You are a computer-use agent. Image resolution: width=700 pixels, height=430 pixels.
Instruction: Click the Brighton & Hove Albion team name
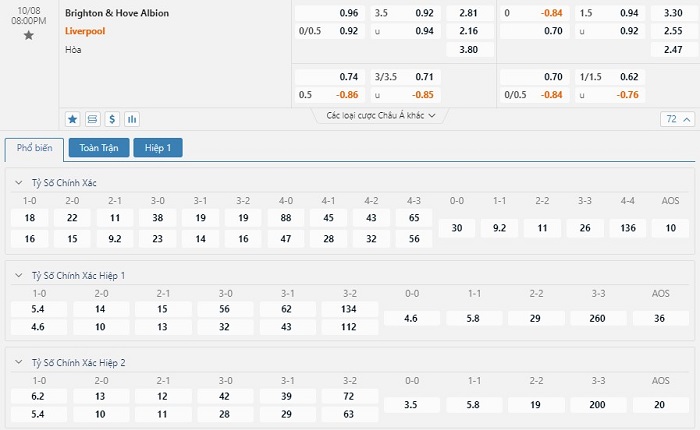(x=116, y=13)
